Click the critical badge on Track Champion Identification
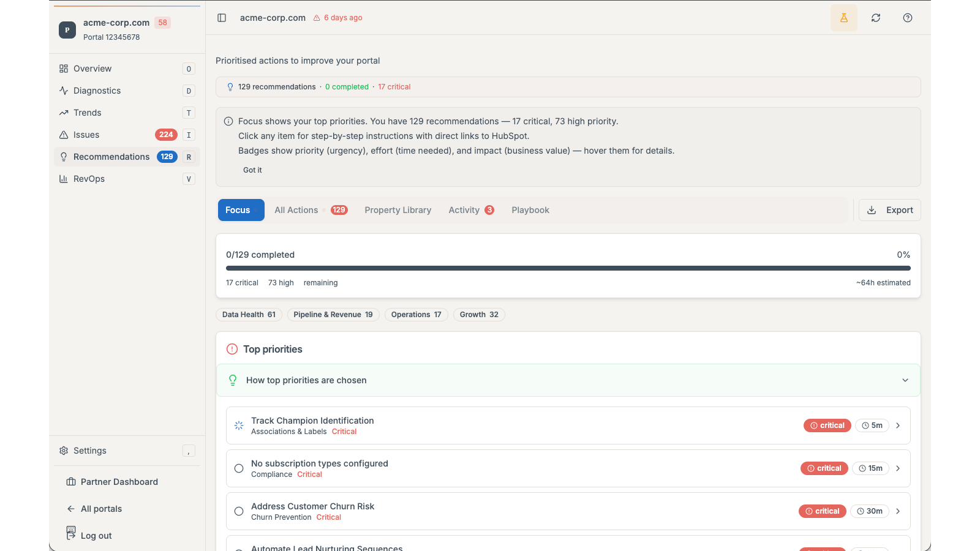 (x=827, y=425)
